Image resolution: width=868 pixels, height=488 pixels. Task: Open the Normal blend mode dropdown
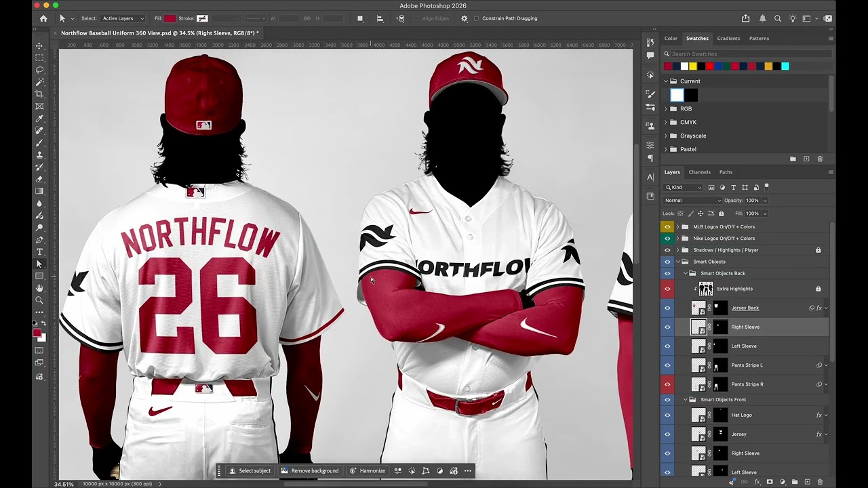click(692, 201)
